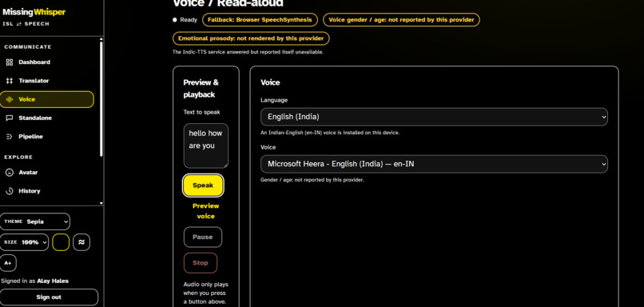Click the Standalone chat bubble icon
Screen dimensions: 644x307
pyautogui.click(x=10, y=118)
